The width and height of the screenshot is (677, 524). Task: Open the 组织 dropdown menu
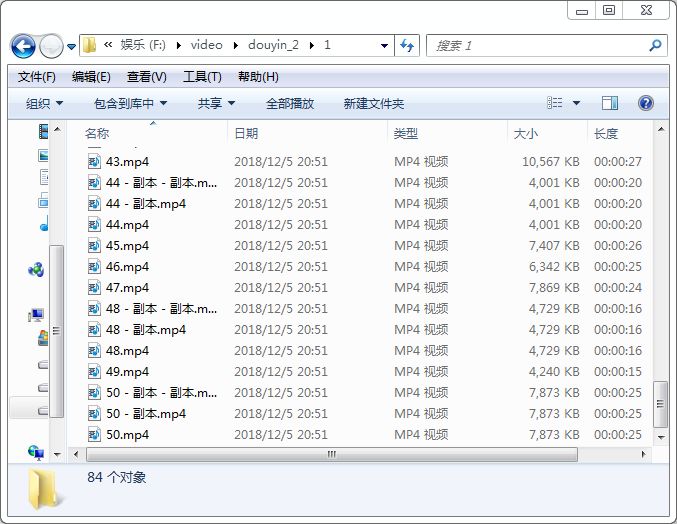click(44, 103)
